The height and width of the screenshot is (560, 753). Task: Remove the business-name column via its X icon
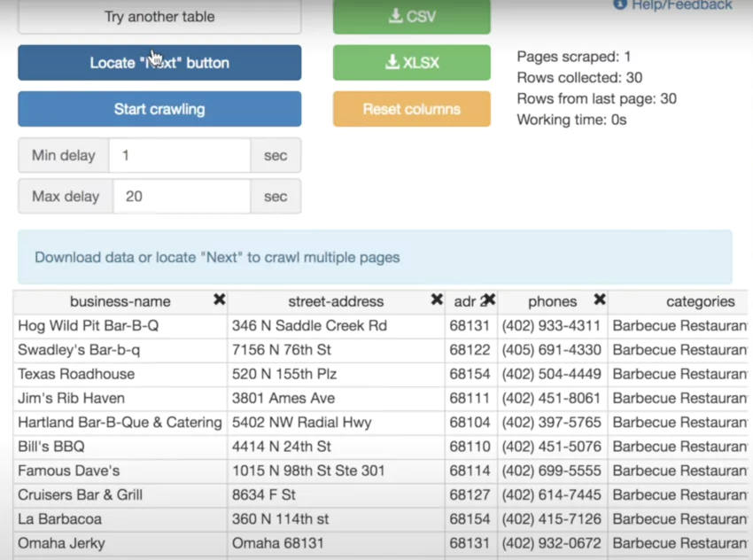[x=218, y=300]
